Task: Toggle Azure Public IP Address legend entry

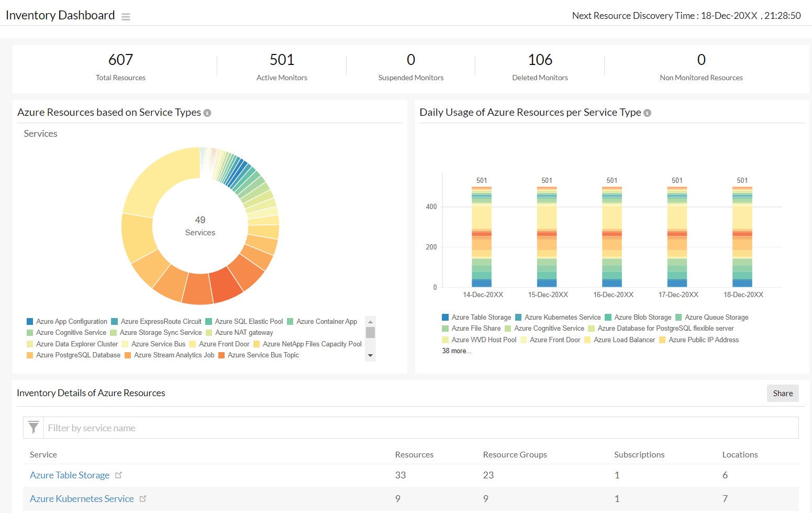Action: 699,340
